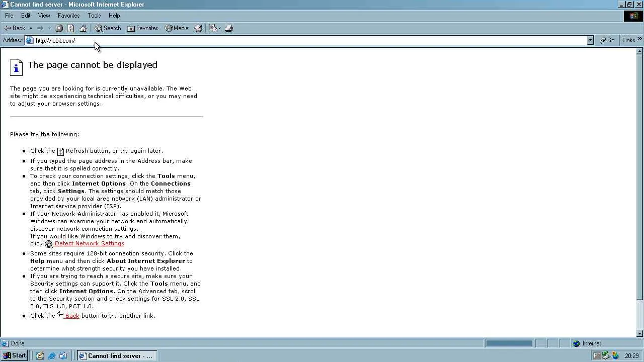Go to the Home page icon
The image size is (644, 362).
[83, 28]
